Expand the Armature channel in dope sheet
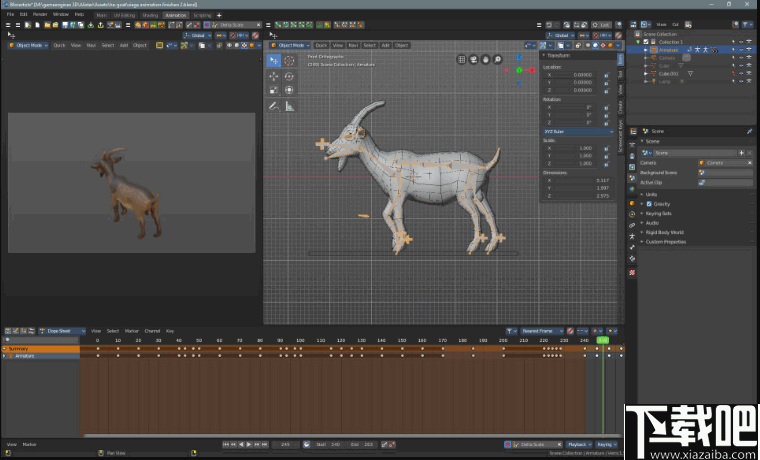This screenshot has width=760, height=460. coord(4,356)
